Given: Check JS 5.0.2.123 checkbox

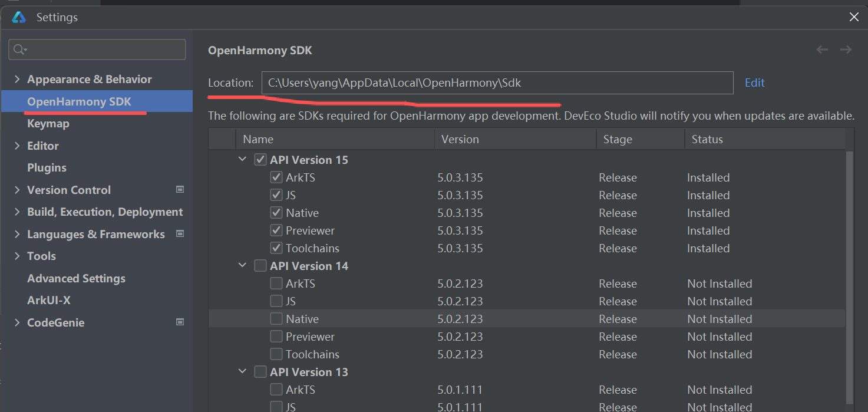Looking at the screenshot, I should coord(276,301).
